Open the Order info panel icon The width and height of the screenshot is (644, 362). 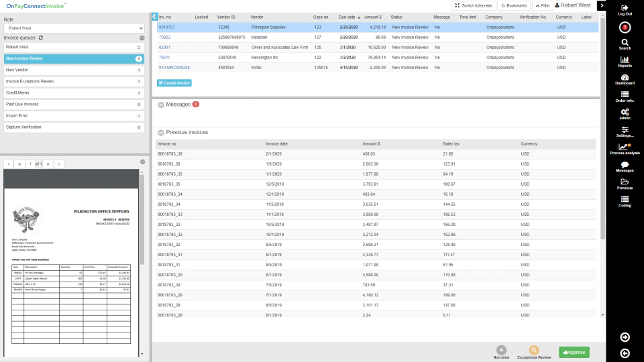point(625,97)
